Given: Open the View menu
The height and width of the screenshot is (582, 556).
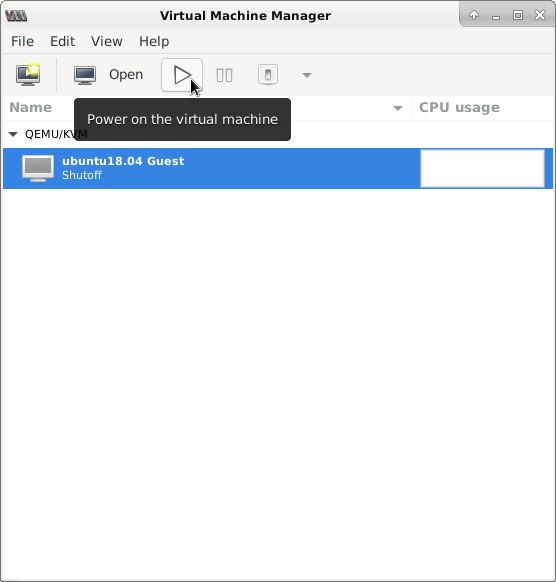Looking at the screenshot, I should click(x=107, y=41).
